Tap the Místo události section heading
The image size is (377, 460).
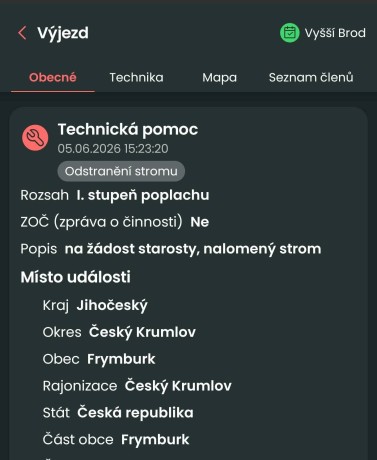point(76,277)
